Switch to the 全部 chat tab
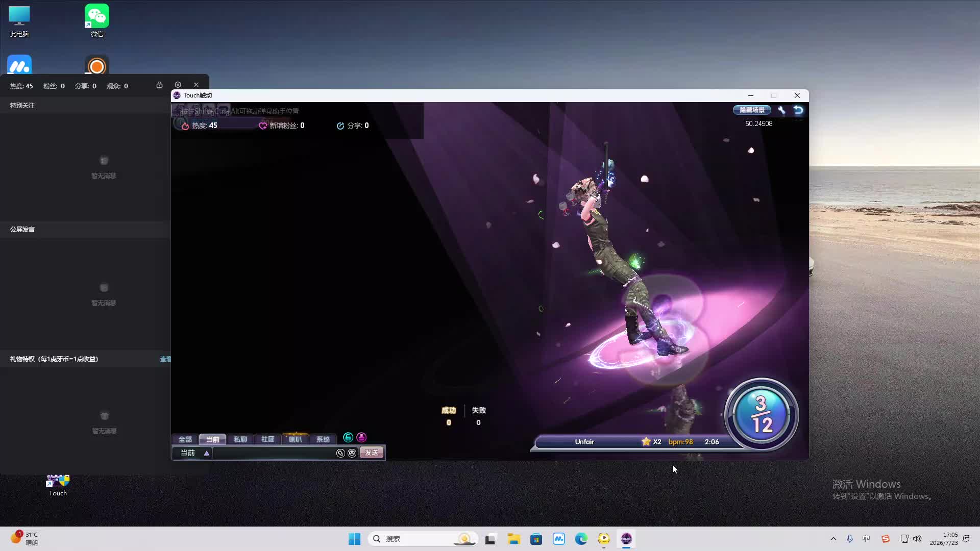 [185, 439]
